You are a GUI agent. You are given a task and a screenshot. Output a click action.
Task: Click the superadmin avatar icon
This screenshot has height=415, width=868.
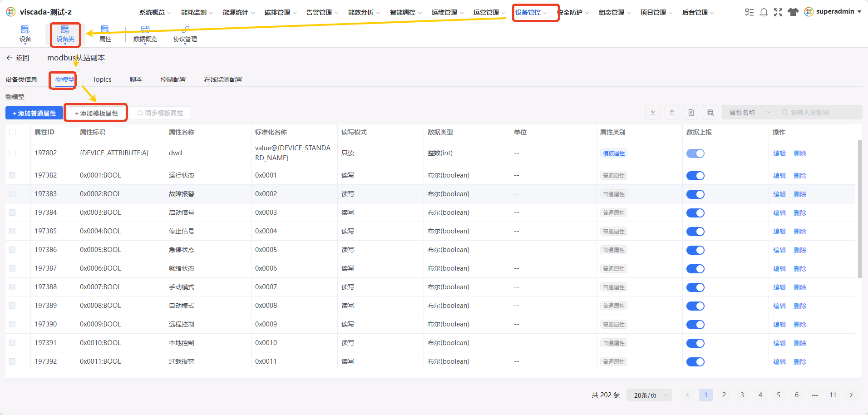pyautogui.click(x=809, y=12)
